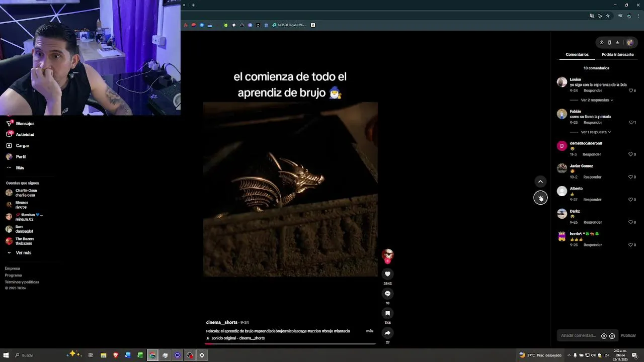Screen dimensions: 644x362
Task: Reply to Darkz's comment
Action: click(x=592, y=222)
